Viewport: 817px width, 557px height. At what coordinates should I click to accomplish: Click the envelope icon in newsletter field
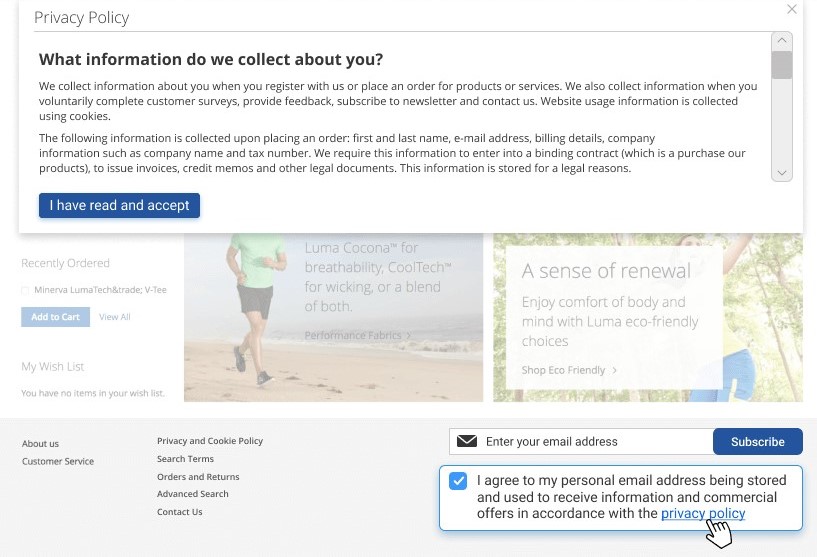466,441
